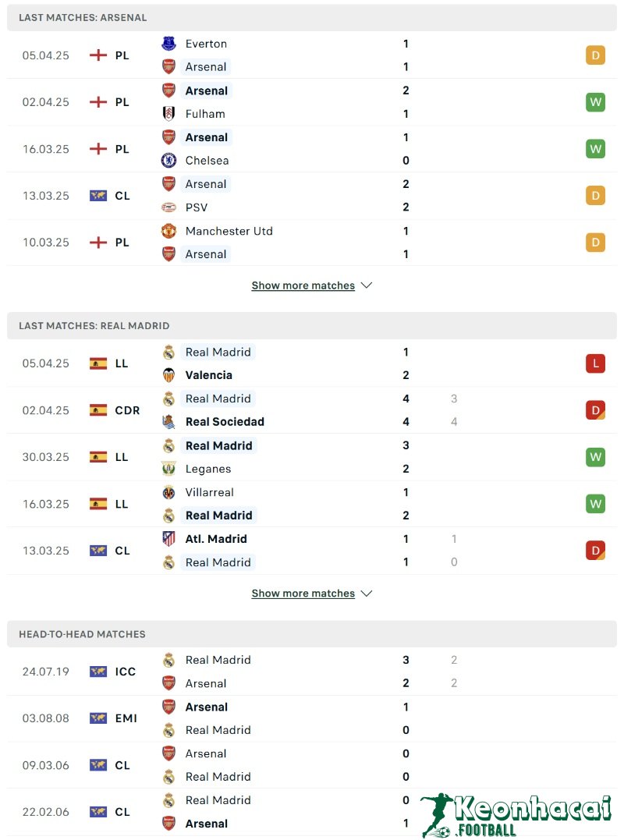The width and height of the screenshot is (624, 840).
Task: Click the Arsenal team name link
Action: click(207, 67)
